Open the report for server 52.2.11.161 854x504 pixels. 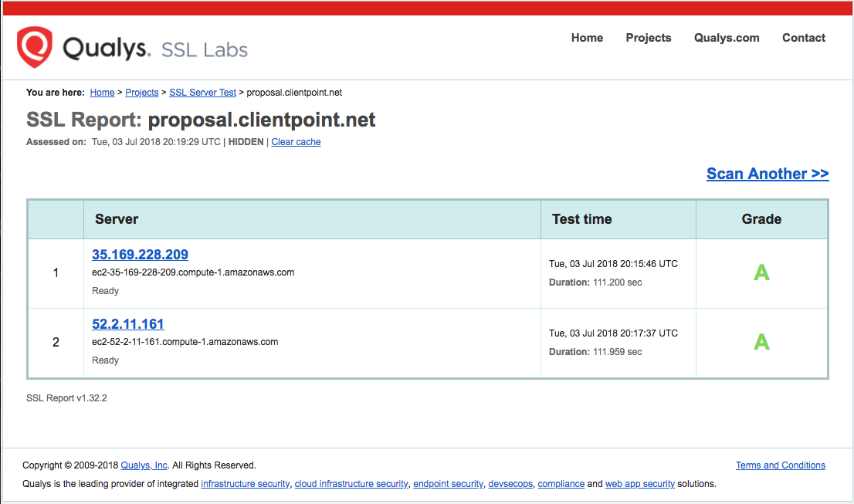click(128, 324)
